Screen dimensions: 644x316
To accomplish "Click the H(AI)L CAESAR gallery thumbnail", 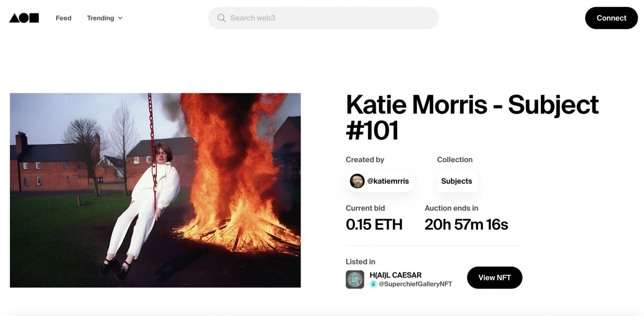I will point(355,279).
